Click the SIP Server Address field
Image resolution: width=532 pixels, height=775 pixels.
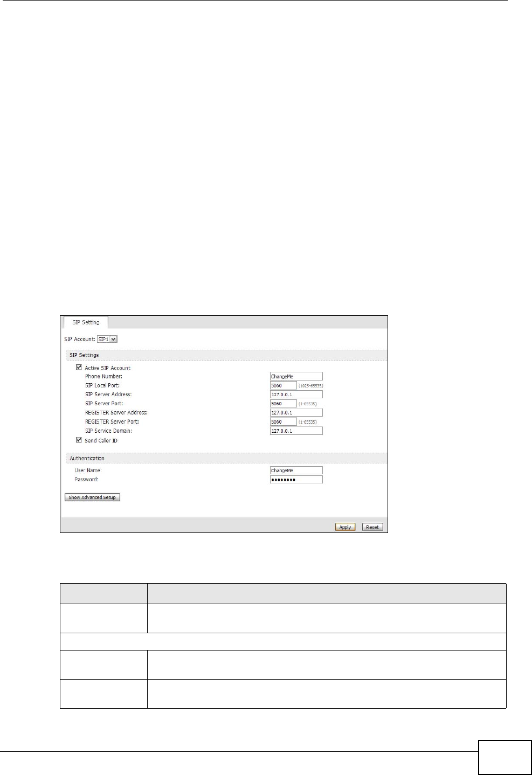[x=296, y=395]
